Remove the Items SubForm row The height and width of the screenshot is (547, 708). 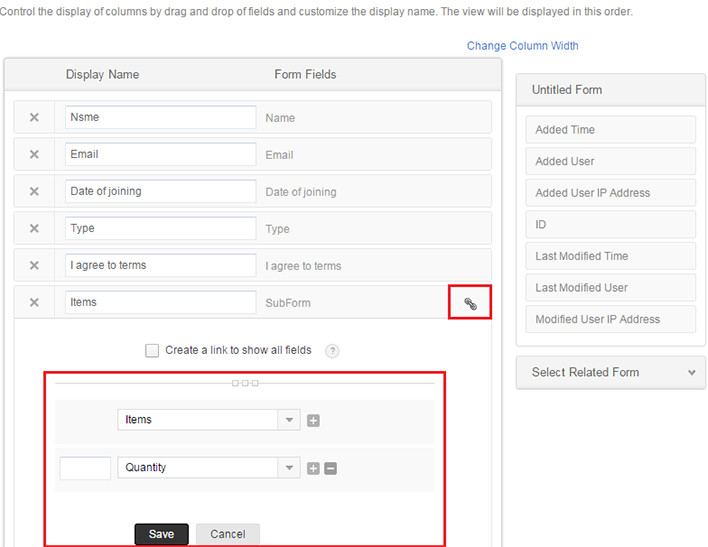click(34, 303)
